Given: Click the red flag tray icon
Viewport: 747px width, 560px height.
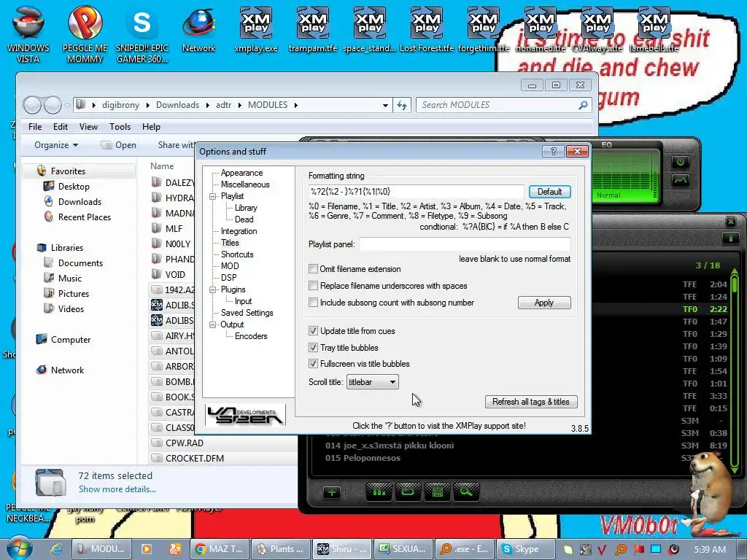Looking at the screenshot, I should click(x=639, y=549).
